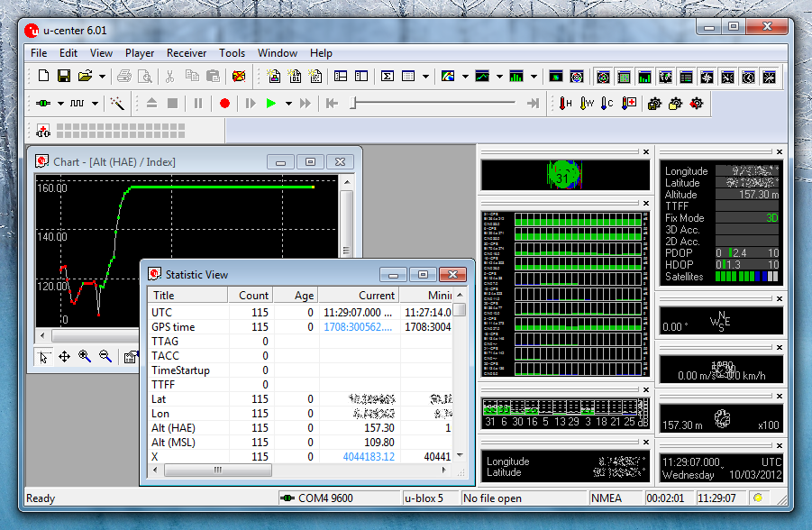Screen dimensions: 812x530
Task: Toggle the pause playback button
Action: 198,104
